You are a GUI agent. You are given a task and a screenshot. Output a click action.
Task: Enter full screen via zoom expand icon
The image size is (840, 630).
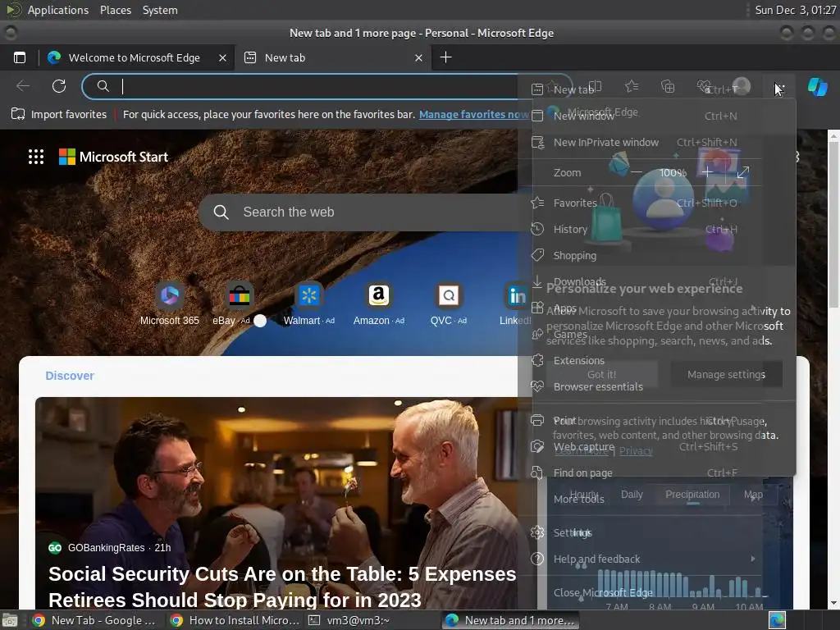click(742, 172)
